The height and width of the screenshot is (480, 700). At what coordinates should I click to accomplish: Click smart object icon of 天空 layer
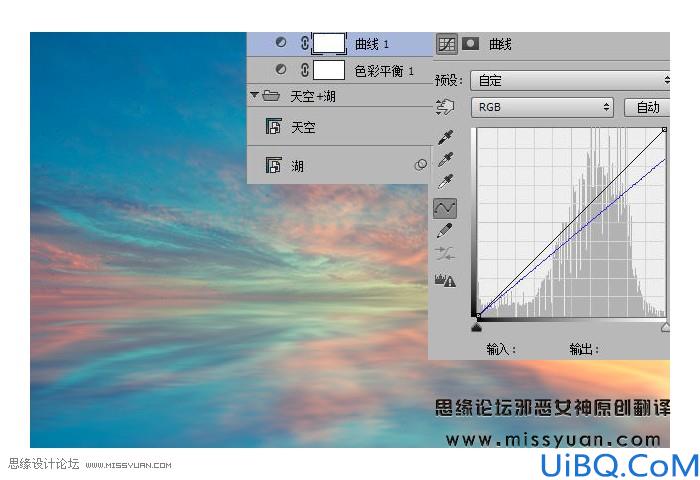[274, 126]
